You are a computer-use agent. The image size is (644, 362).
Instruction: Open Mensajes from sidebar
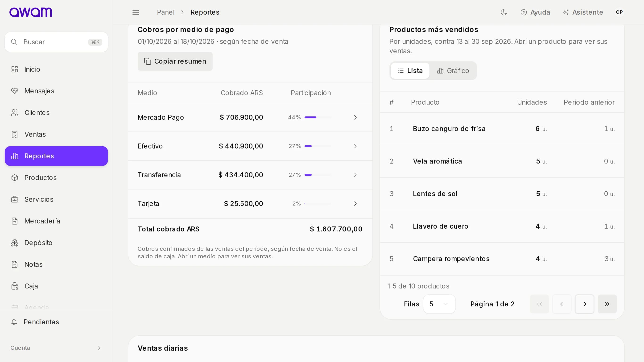click(56, 91)
